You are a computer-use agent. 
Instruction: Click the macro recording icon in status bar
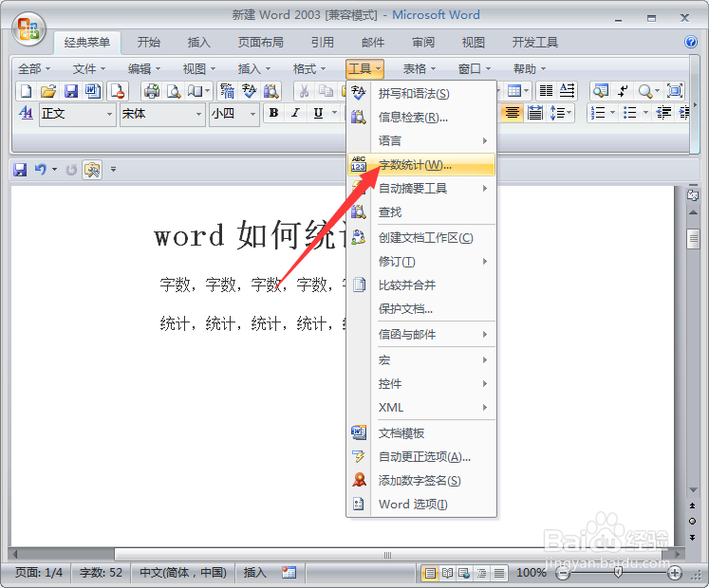click(x=289, y=573)
